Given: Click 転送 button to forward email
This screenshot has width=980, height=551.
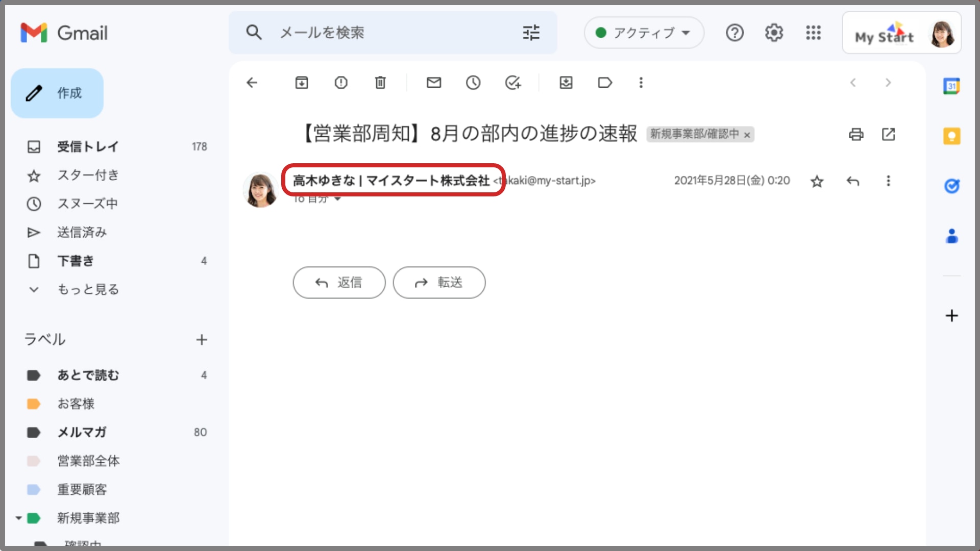Looking at the screenshot, I should click(x=439, y=282).
